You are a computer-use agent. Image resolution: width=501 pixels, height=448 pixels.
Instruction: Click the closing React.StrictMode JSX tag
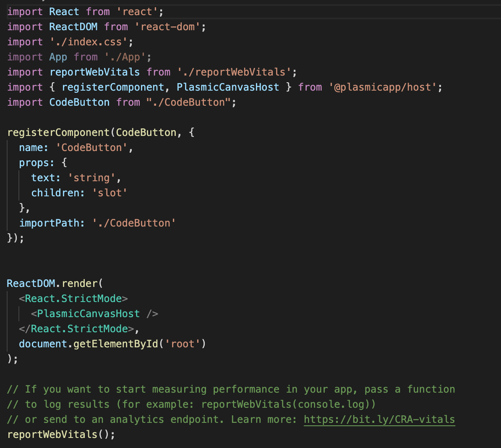point(79,329)
